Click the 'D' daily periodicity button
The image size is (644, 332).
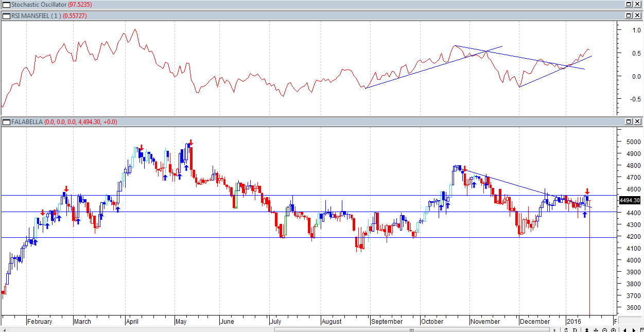(x=575, y=330)
